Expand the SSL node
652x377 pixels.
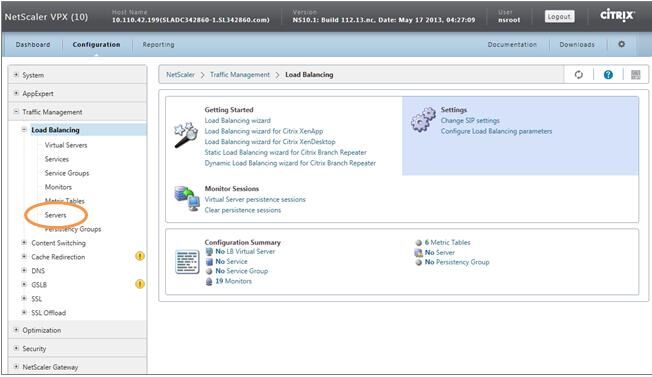point(24,298)
